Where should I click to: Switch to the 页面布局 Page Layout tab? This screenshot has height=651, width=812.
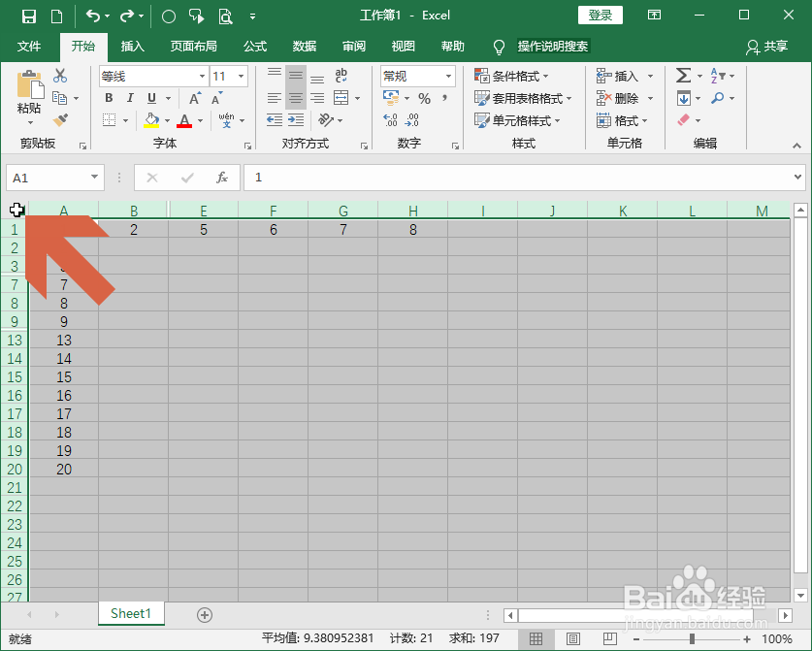click(x=194, y=47)
